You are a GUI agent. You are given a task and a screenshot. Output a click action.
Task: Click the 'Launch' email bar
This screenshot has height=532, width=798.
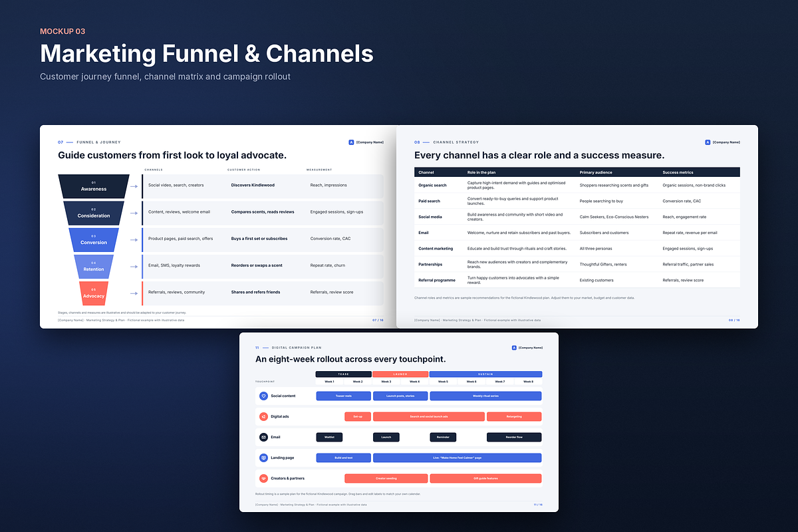click(386, 437)
